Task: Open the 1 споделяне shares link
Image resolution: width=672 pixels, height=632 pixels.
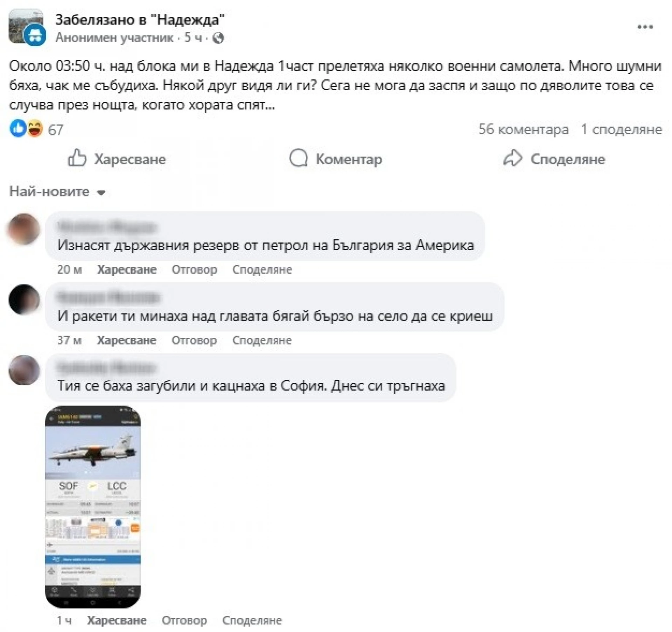Action: pyautogui.click(x=622, y=129)
